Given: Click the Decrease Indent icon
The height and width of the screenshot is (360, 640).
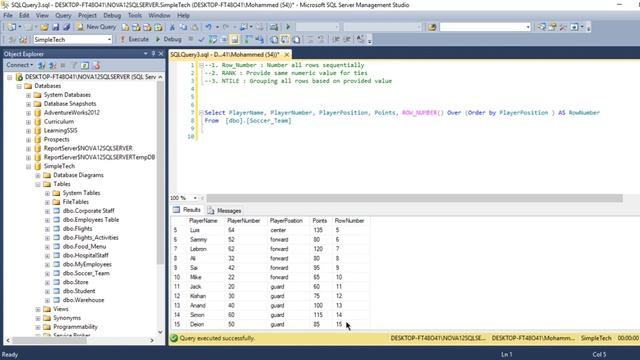Looking at the screenshot, I should click(336, 40).
